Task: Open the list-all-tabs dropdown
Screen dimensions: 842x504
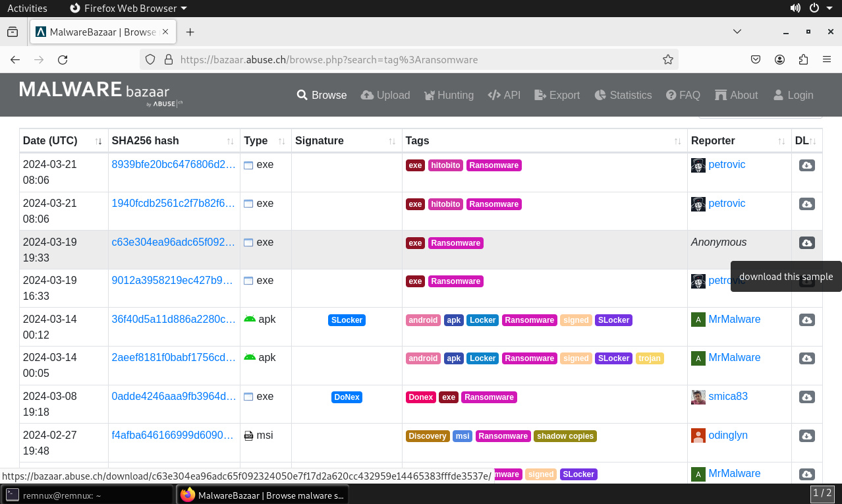Action: click(737, 32)
